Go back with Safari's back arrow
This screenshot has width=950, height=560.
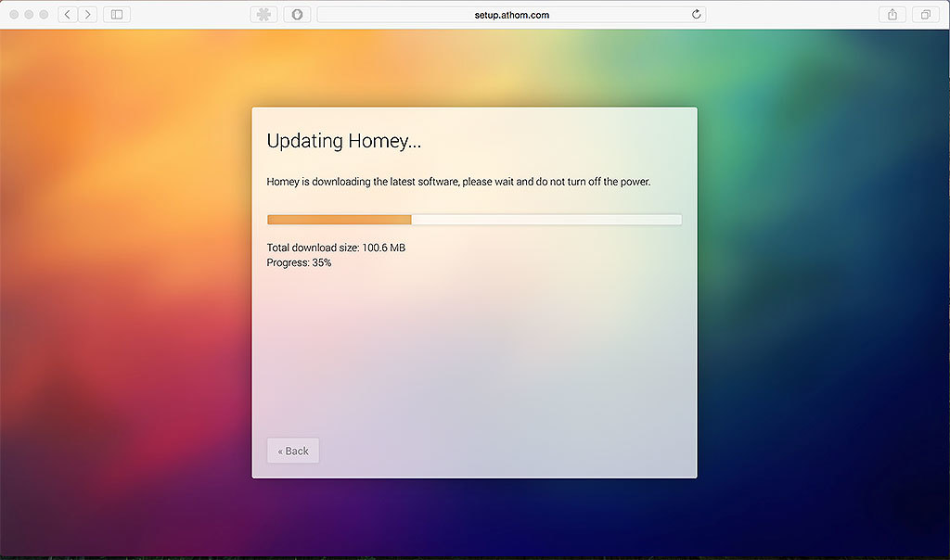(67, 15)
